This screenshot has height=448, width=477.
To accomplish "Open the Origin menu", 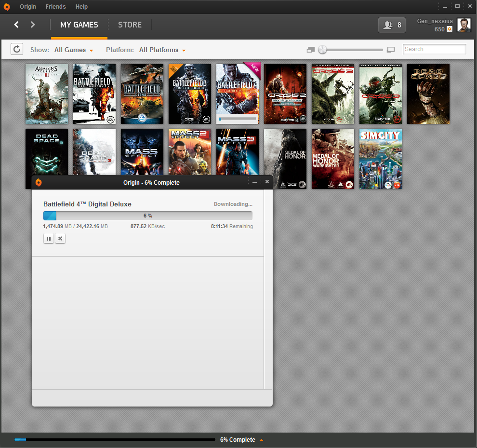I will 27,7.
